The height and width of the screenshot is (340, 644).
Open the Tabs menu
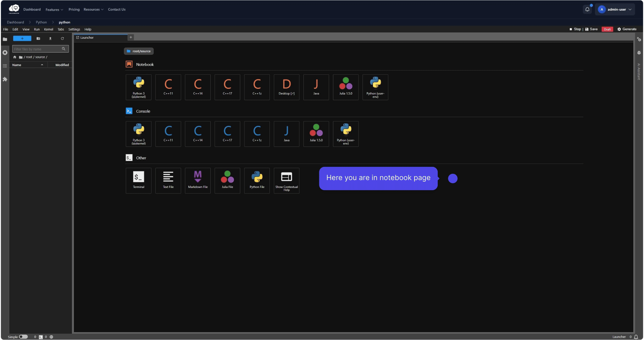[x=61, y=29]
